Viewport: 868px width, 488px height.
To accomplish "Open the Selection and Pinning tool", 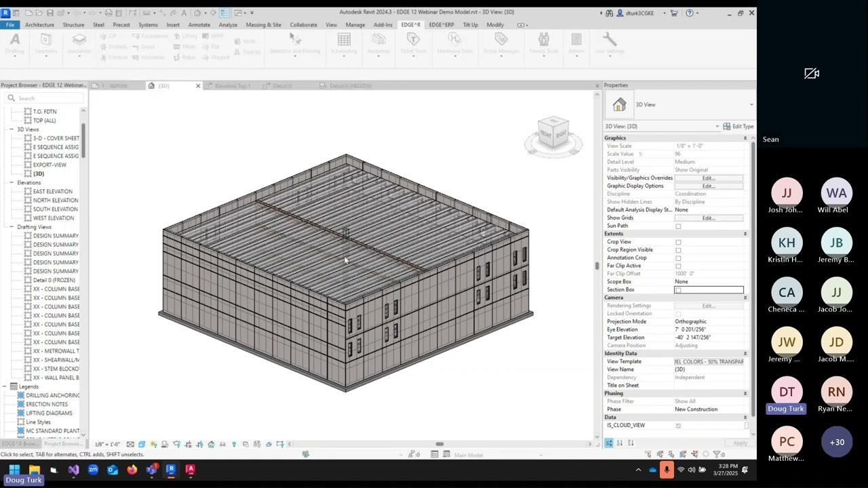I will 295,43.
